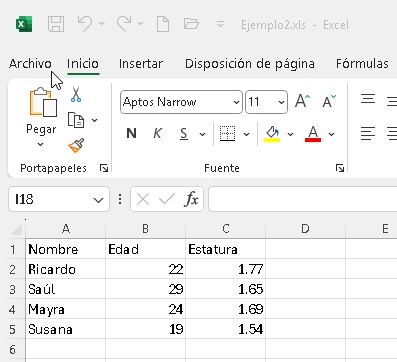Select the cell containing Estatura
Viewport: 397px width, 362px height.
point(226,249)
